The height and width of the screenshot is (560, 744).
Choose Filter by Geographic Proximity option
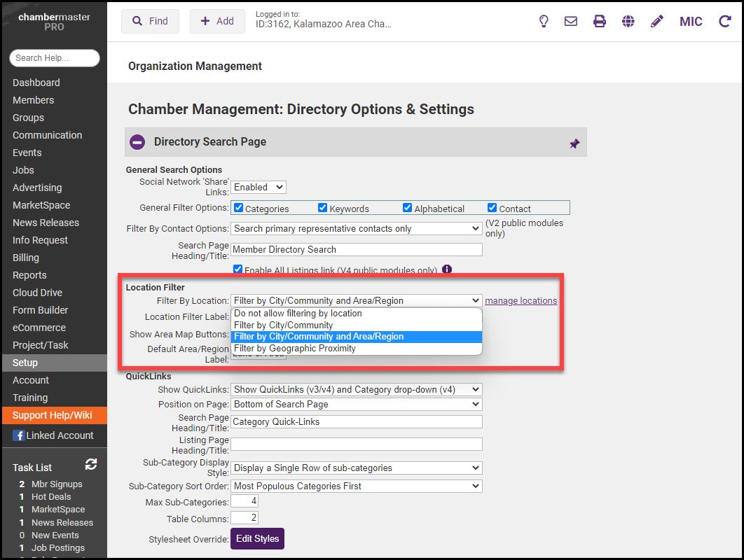pos(295,349)
